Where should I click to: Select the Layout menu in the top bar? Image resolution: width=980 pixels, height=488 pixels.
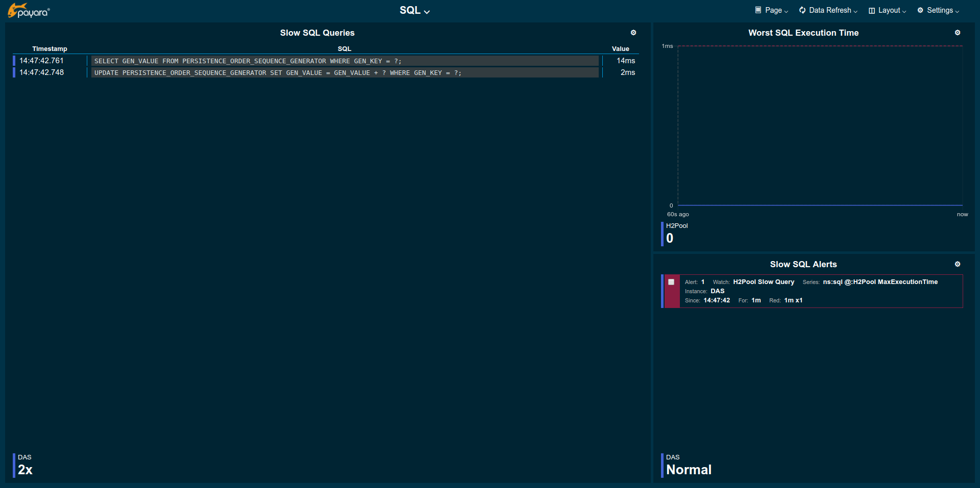point(889,10)
